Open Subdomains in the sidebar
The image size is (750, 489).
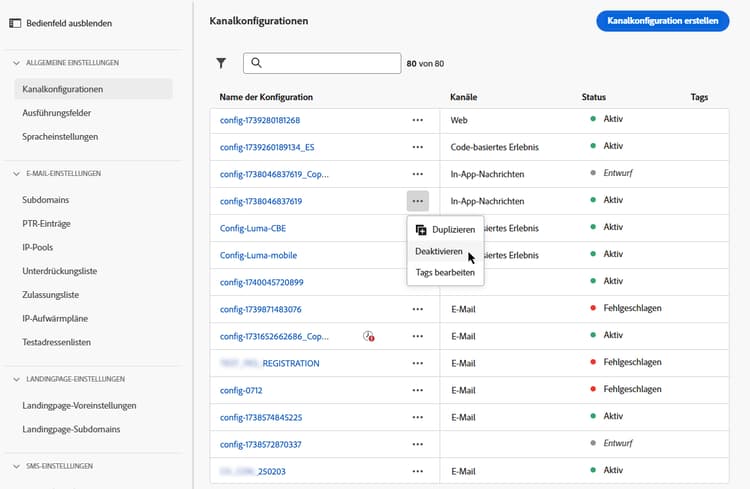pyautogui.click(x=46, y=200)
